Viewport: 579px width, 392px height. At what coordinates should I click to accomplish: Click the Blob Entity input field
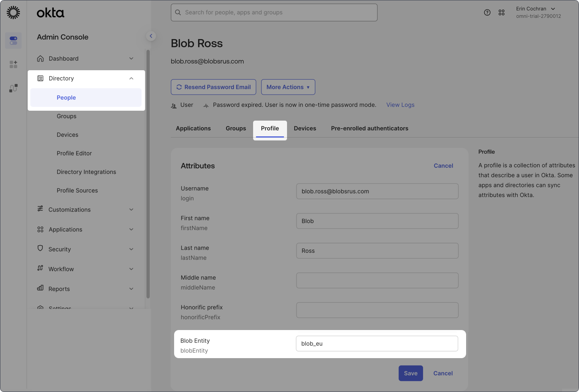(377, 343)
